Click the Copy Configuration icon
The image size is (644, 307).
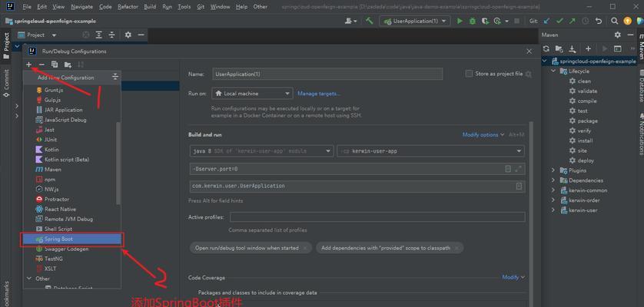point(55,64)
